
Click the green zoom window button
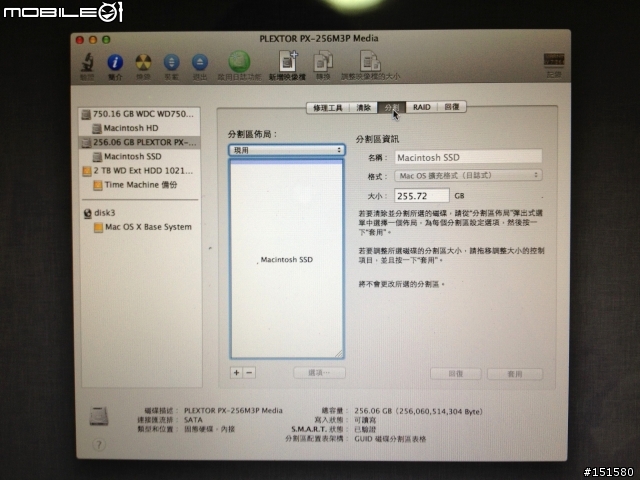click(106, 40)
